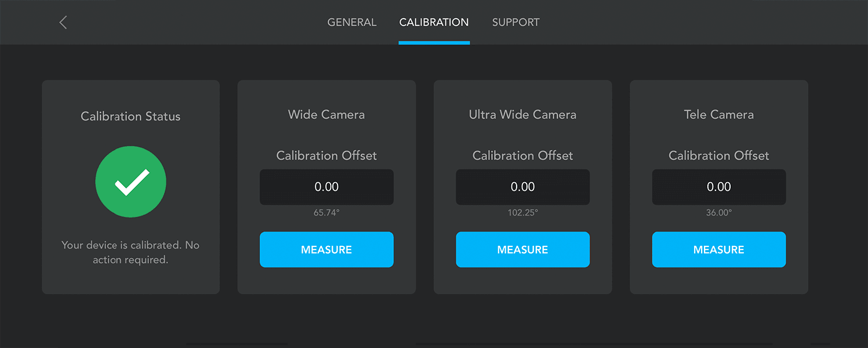Select the Ultra Wide Camera card title
Screen dimensions: 868x348
(522, 114)
